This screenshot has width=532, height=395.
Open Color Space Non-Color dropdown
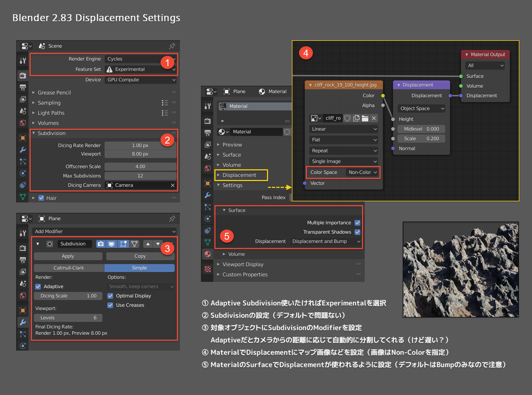pyautogui.click(x=363, y=172)
